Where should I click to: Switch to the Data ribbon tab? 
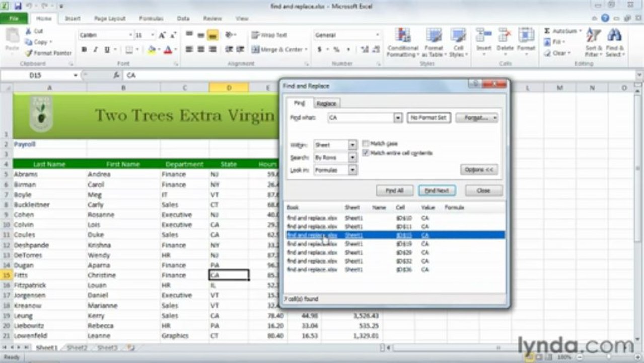[x=183, y=18]
